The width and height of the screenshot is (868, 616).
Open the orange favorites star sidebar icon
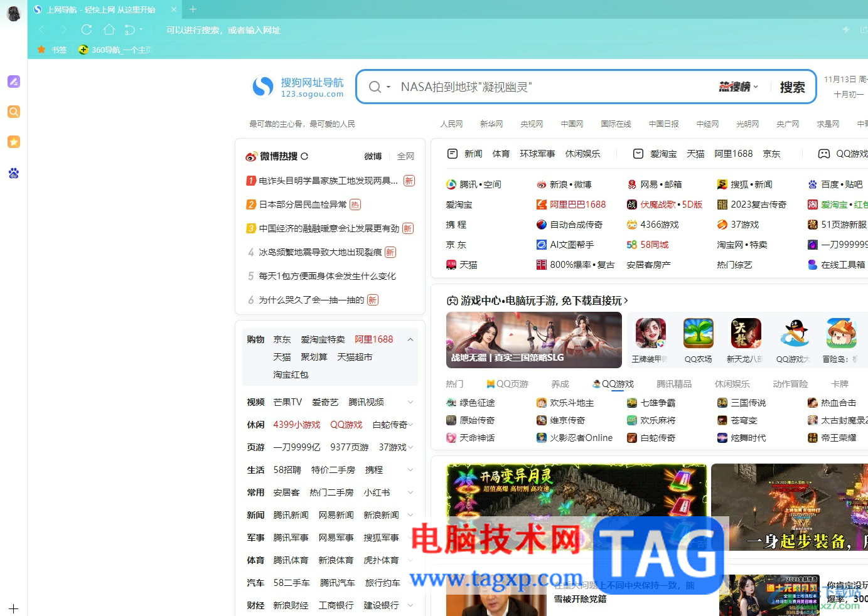click(14, 142)
